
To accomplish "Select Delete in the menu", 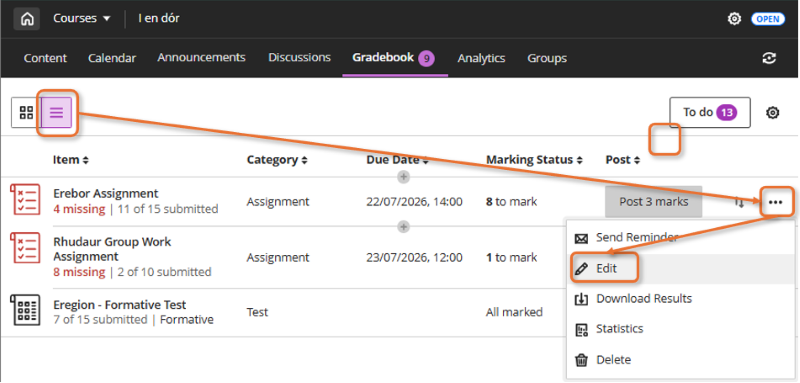I will point(680,360).
